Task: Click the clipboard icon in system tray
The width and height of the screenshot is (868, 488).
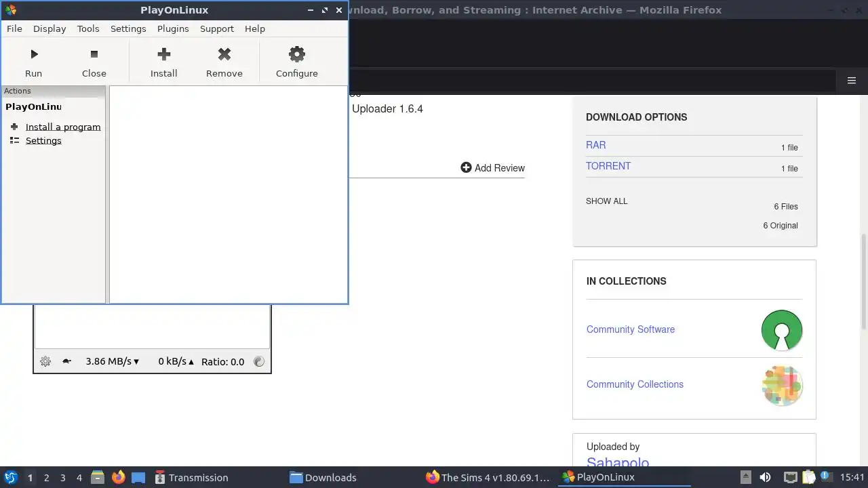Action: tap(808, 477)
